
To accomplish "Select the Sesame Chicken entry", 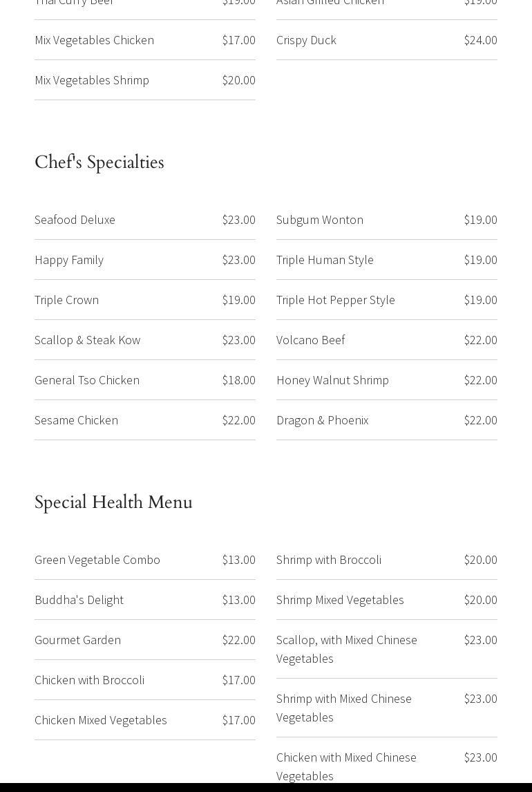I will [76, 420].
